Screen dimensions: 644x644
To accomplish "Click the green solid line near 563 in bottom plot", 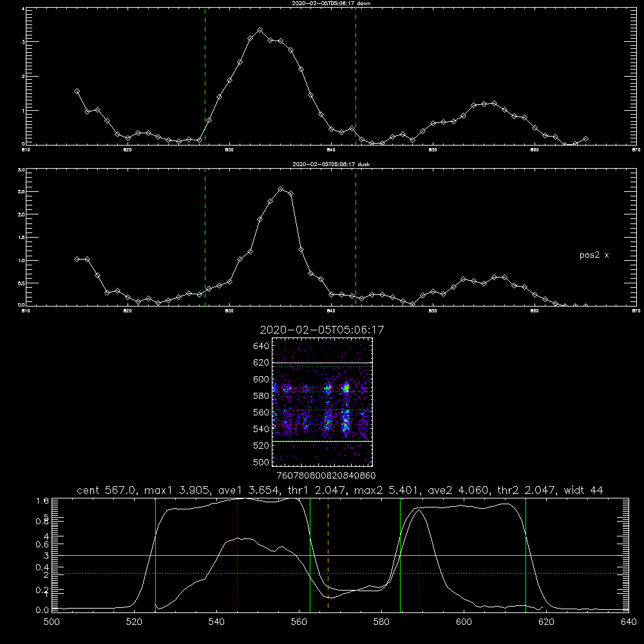I will pos(310,555).
